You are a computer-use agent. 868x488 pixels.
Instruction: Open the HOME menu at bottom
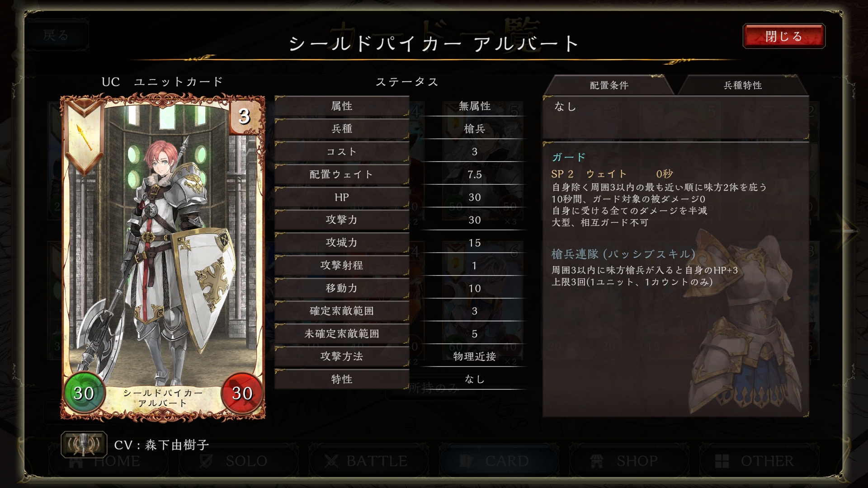[x=105, y=461]
